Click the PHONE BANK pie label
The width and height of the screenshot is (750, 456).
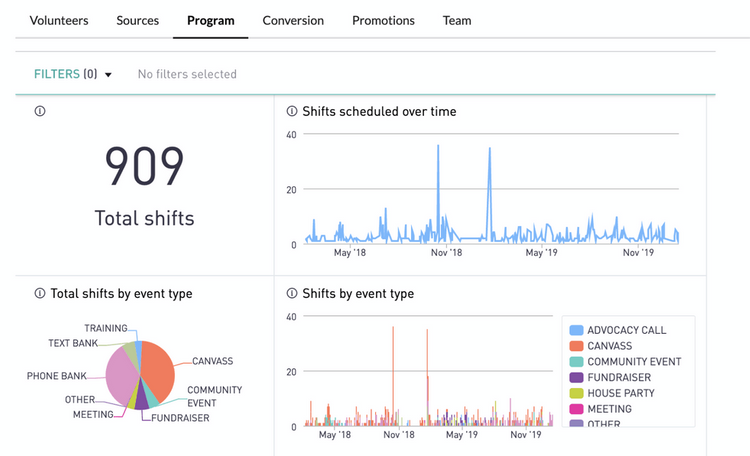point(56,376)
